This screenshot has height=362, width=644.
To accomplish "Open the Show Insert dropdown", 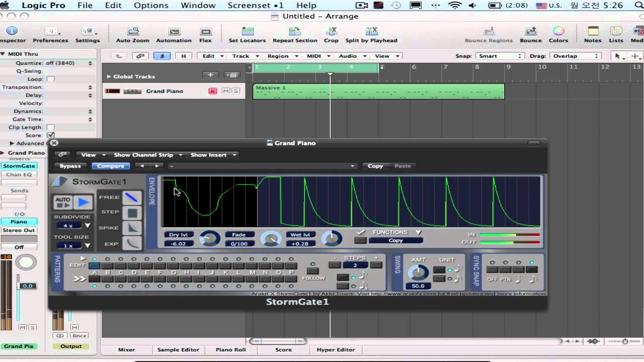I will pos(213,155).
